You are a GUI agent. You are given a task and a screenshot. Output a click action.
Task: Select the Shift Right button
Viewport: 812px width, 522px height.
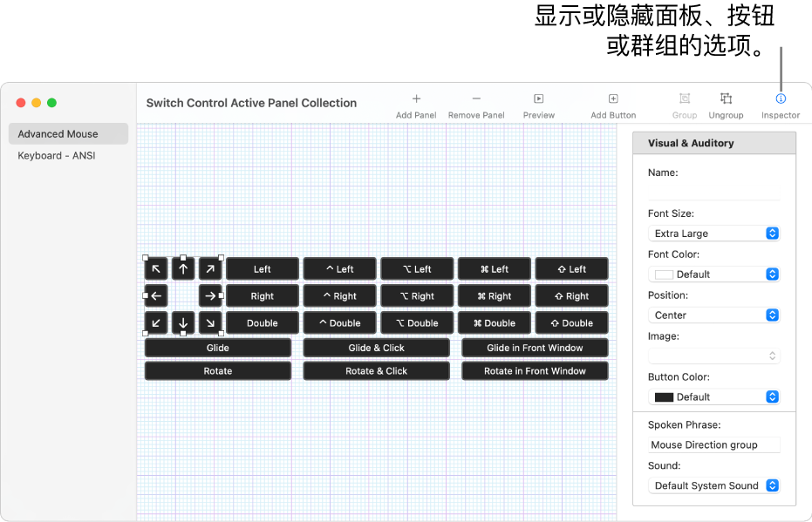tap(572, 296)
